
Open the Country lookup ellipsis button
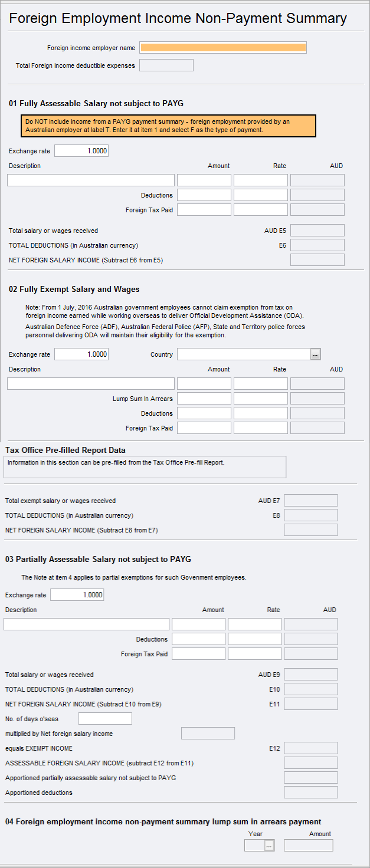315,354
